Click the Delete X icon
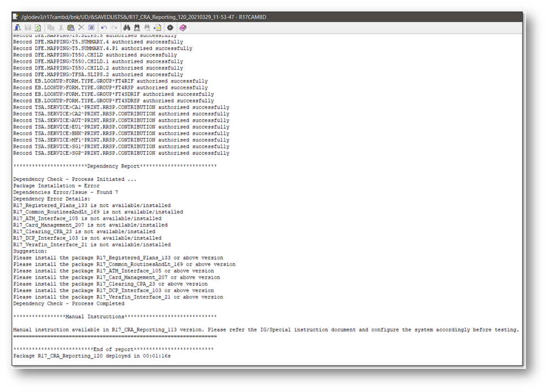This screenshot has width=549, height=392. [x=81, y=28]
